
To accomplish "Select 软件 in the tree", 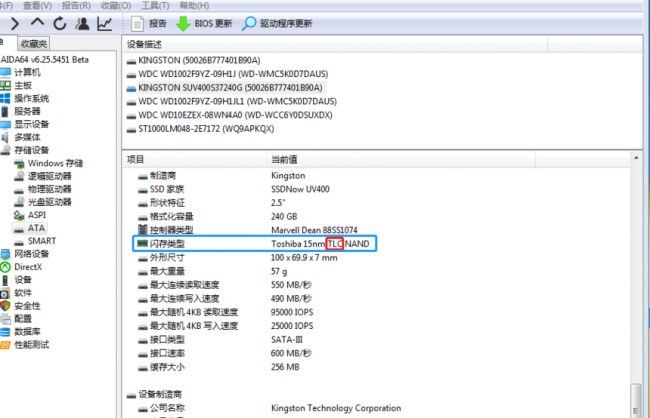I will [16, 293].
